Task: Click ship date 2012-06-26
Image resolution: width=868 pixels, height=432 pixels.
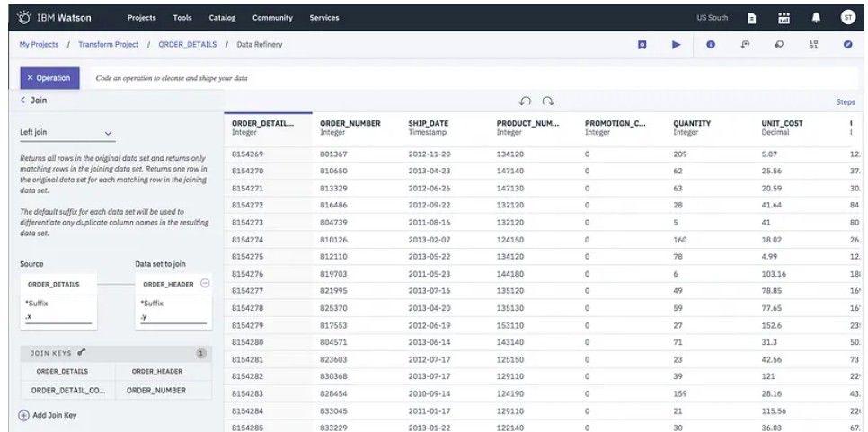Action: point(430,189)
